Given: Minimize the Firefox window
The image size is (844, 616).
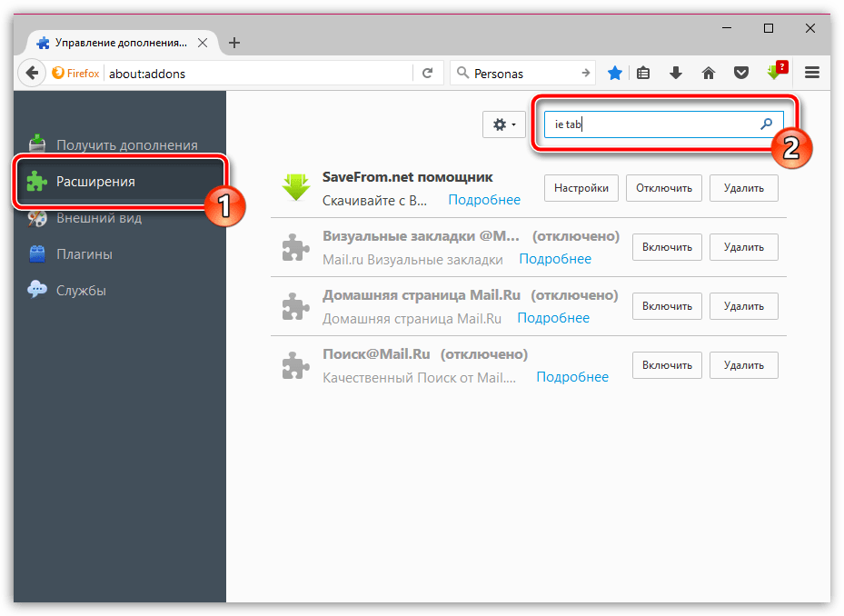Looking at the screenshot, I should point(727,28).
